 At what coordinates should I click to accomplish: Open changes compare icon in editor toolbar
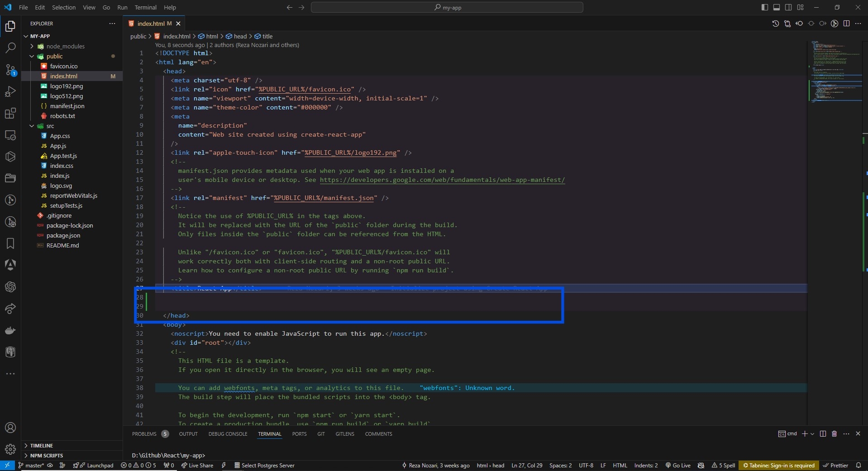click(787, 24)
